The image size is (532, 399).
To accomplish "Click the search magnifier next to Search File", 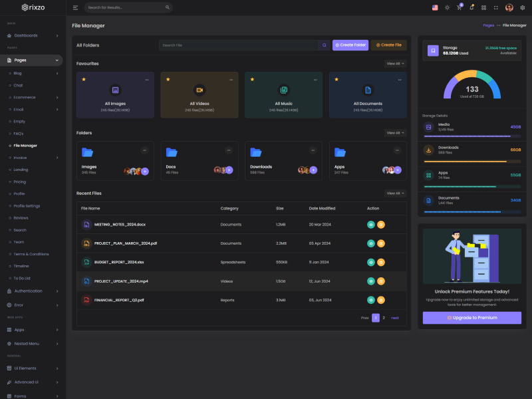I will [324, 45].
